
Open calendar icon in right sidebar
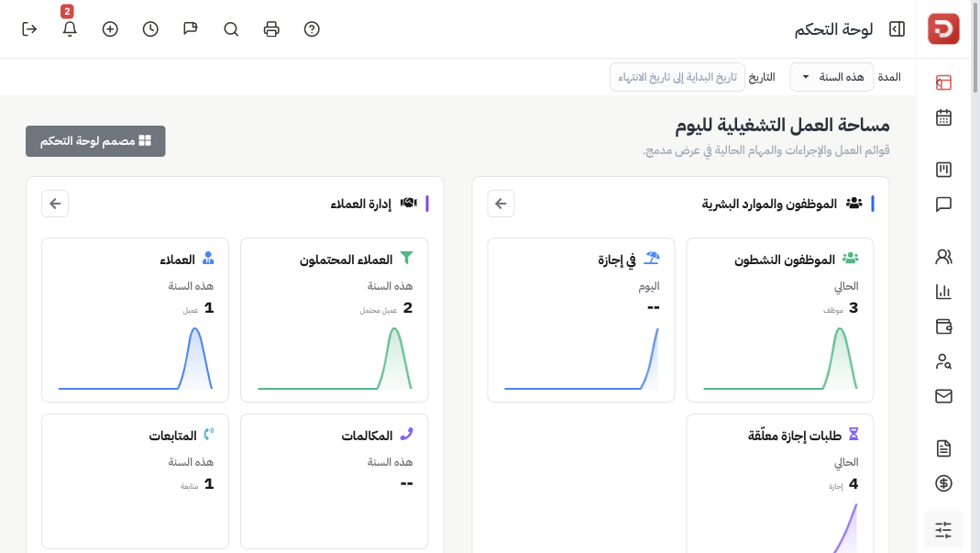(943, 117)
